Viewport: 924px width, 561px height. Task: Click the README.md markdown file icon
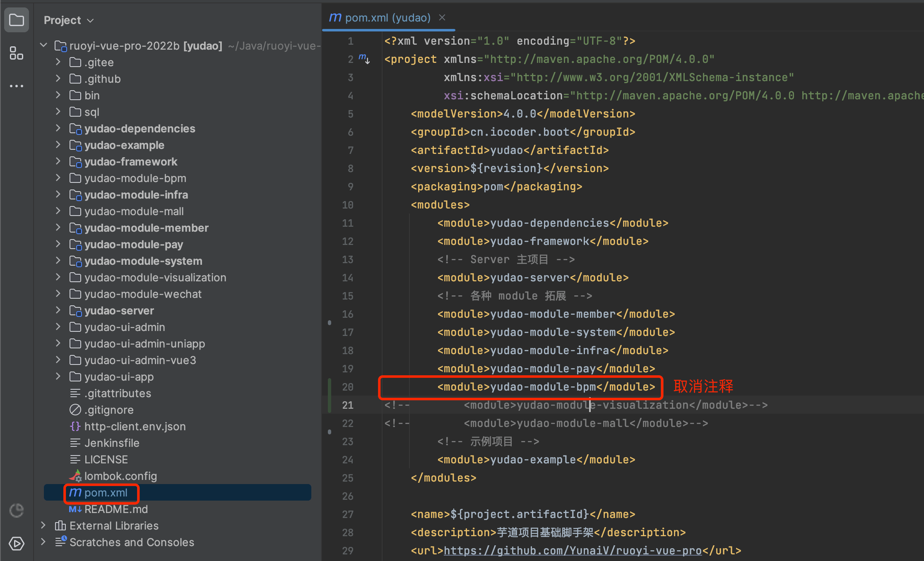(75, 509)
